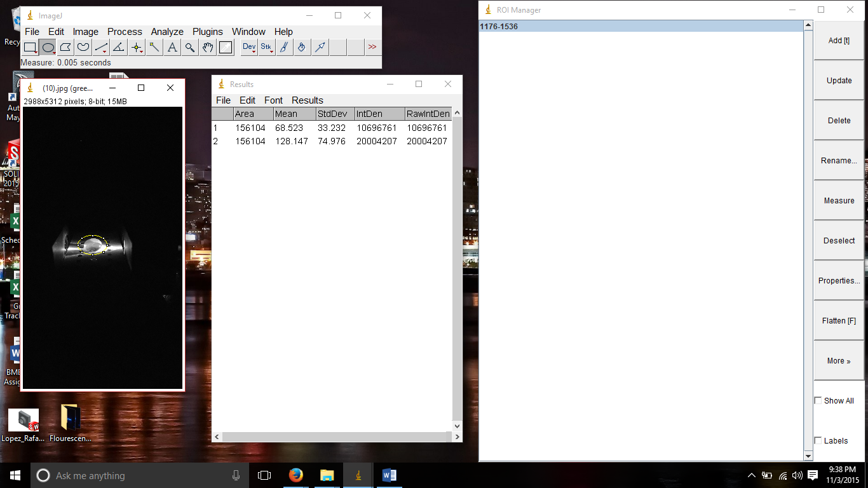Click the Color picker eyedropper tool
This screenshot has height=488, width=868.
click(226, 47)
